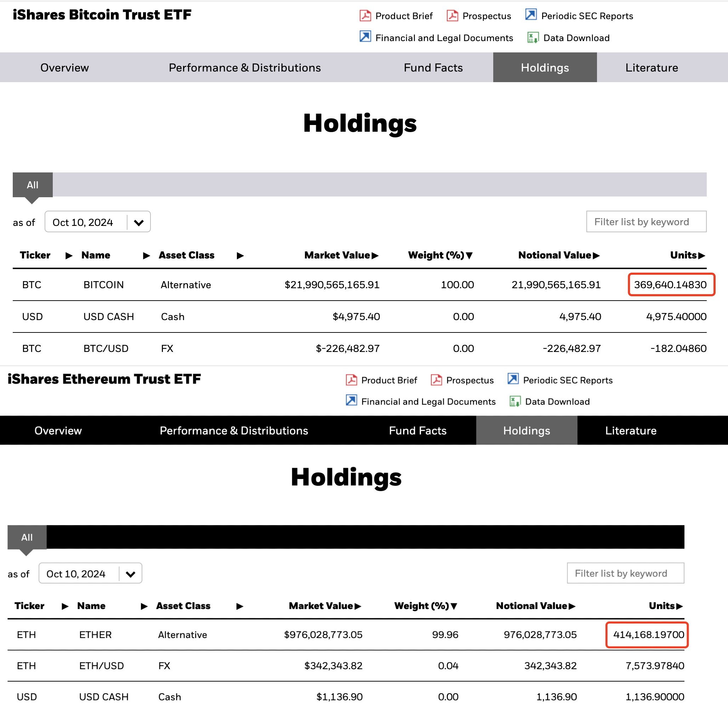Open Bitcoin Trust Product Brief PDF icon
Image resolution: width=728 pixels, height=723 pixels.
365,16
